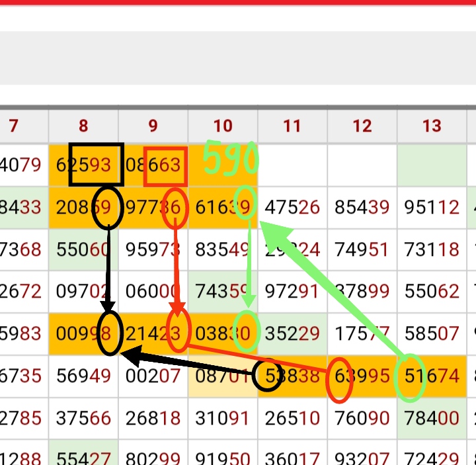Select column header 8
The height and width of the screenshot is (465, 476).
click(x=83, y=126)
